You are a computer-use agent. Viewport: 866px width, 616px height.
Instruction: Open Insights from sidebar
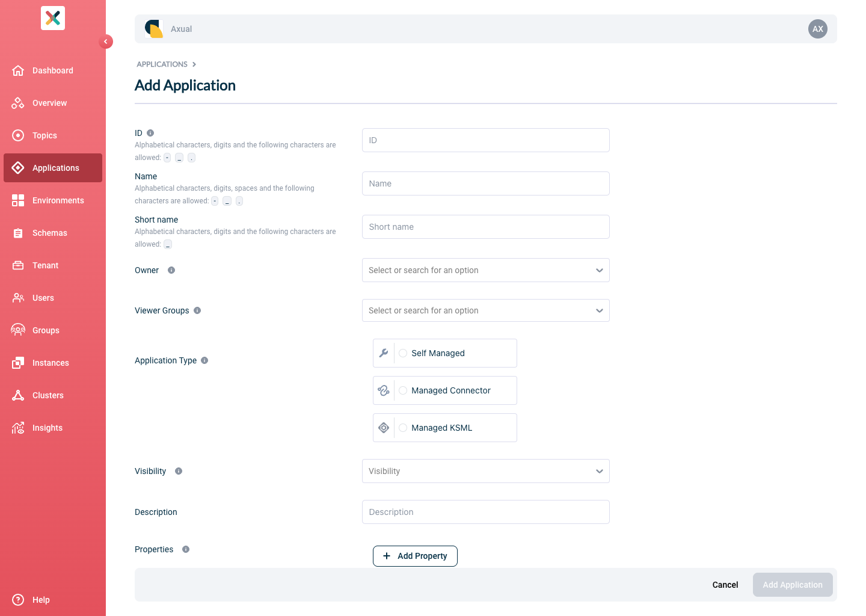click(53, 428)
